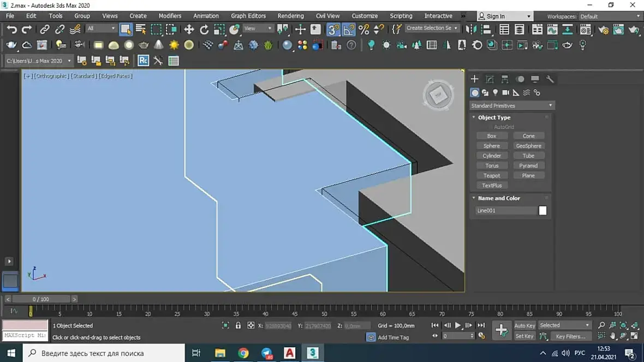
Task: Click the Teapot primitive button
Action: click(x=492, y=175)
